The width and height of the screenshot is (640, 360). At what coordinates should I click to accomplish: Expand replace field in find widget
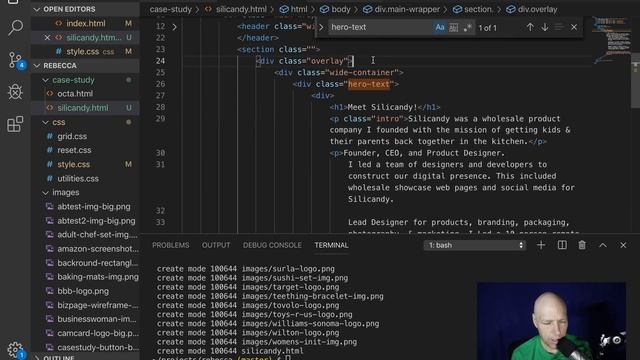(x=321, y=27)
